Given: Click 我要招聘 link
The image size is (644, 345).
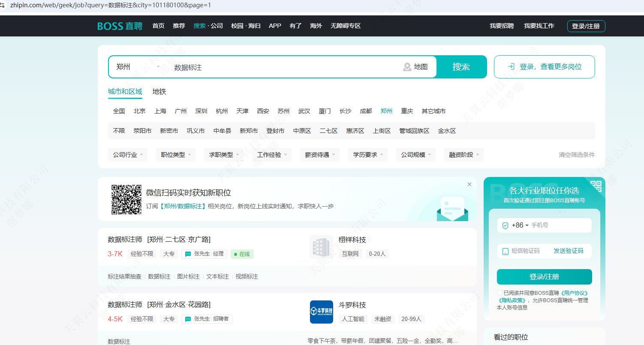Looking at the screenshot, I should click(502, 26).
